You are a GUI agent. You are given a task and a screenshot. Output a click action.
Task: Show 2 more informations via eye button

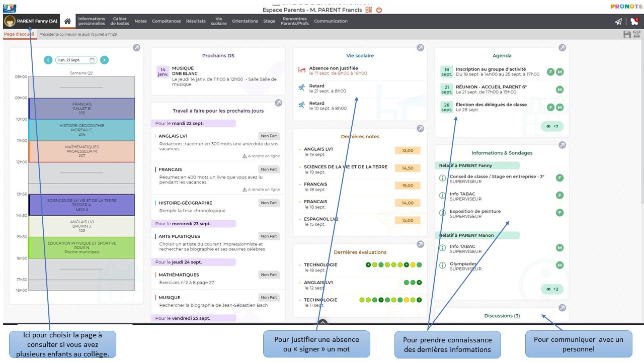pyautogui.click(x=552, y=289)
